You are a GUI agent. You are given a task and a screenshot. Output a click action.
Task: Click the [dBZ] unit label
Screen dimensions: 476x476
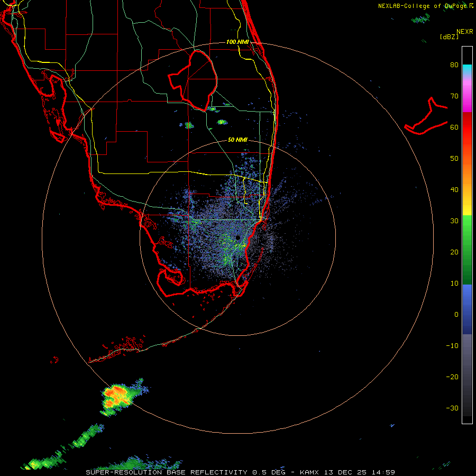[x=449, y=36]
